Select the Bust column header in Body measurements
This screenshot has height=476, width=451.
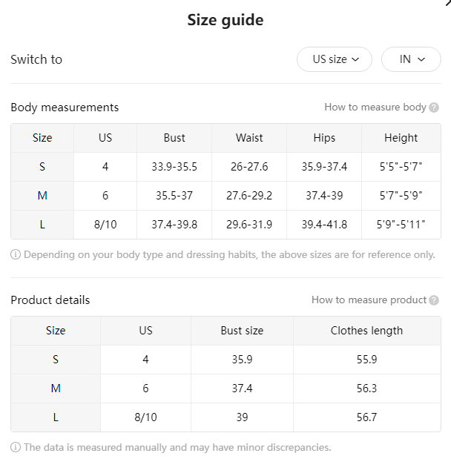tap(174, 138)
